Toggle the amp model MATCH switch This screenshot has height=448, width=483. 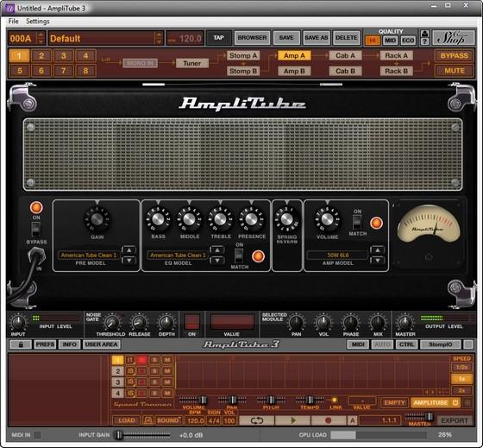coord(357,222)
